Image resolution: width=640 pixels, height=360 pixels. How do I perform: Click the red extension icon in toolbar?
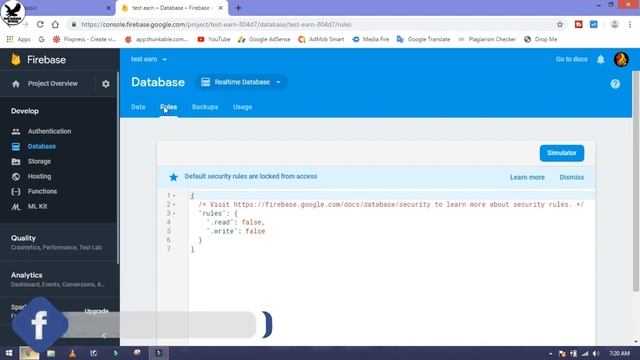tap(578, 24)
